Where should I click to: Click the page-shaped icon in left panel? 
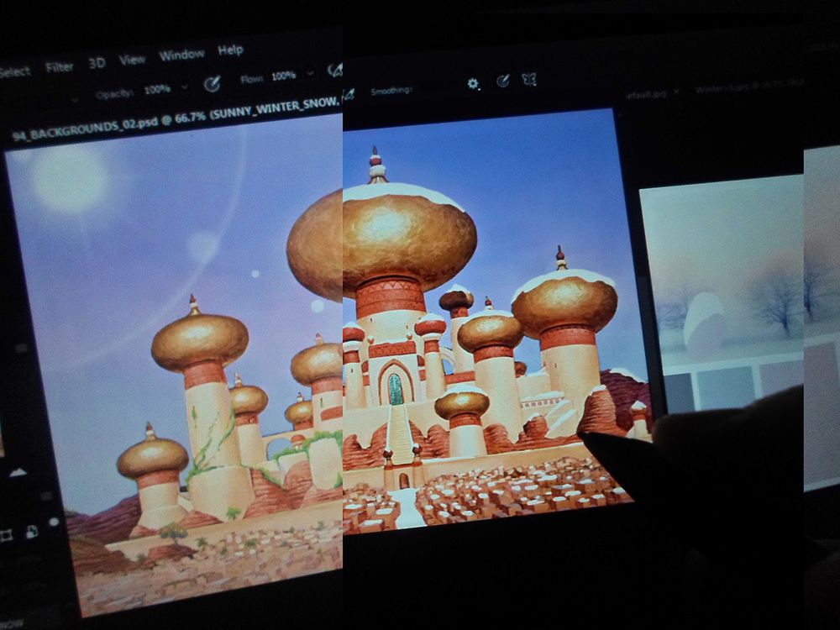tap(32, 531)
